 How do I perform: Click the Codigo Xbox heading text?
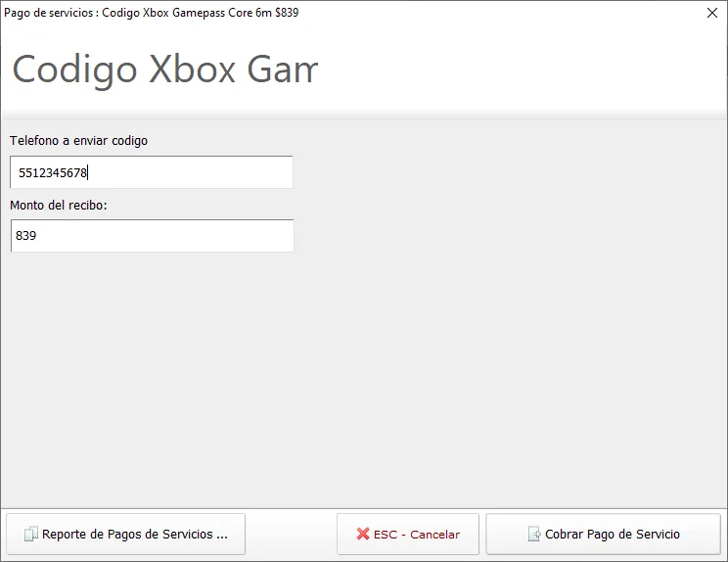point(164,70)
